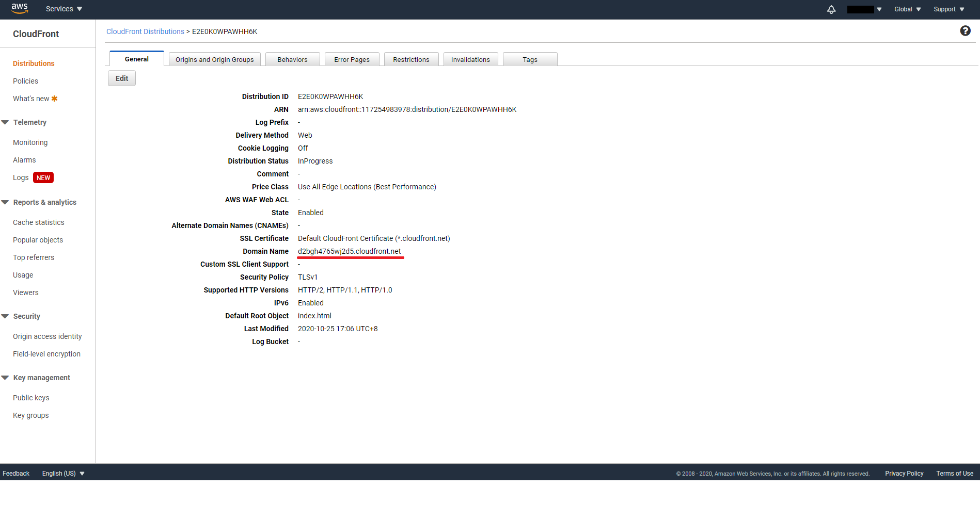Open Origin access identity page
The image size is (980, 520).
point(48,336)
